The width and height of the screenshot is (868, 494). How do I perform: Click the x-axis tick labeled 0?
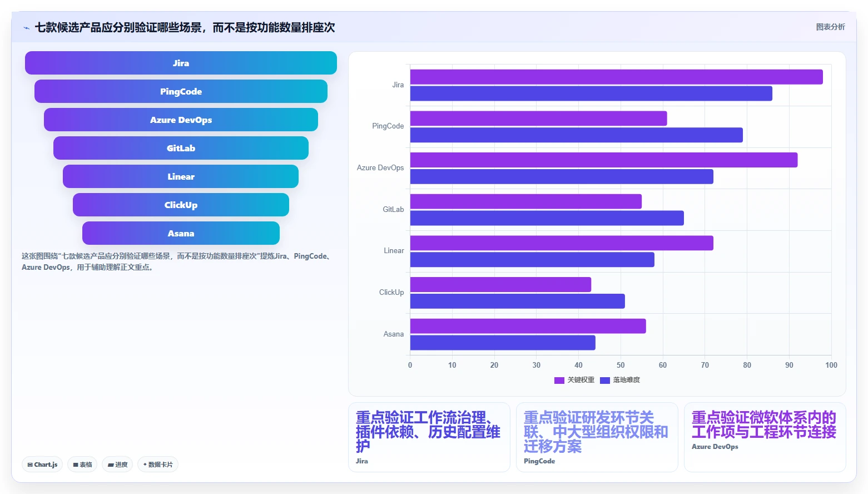click(410, 365)
